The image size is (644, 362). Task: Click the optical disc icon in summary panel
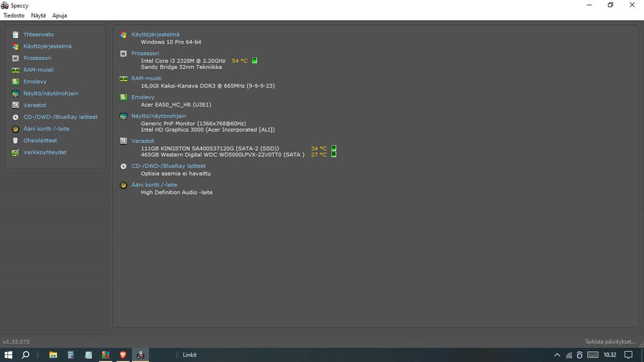pos(123,166)
